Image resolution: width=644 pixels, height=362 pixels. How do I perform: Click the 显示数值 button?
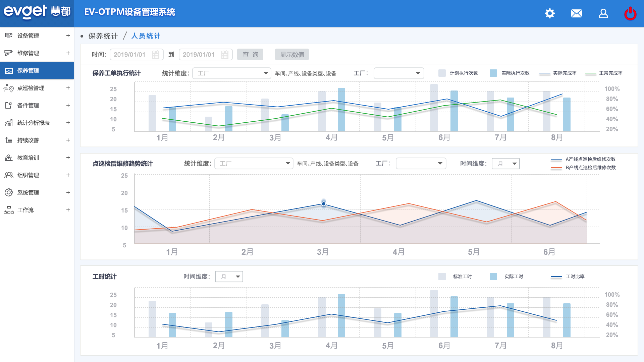(292, 55)
